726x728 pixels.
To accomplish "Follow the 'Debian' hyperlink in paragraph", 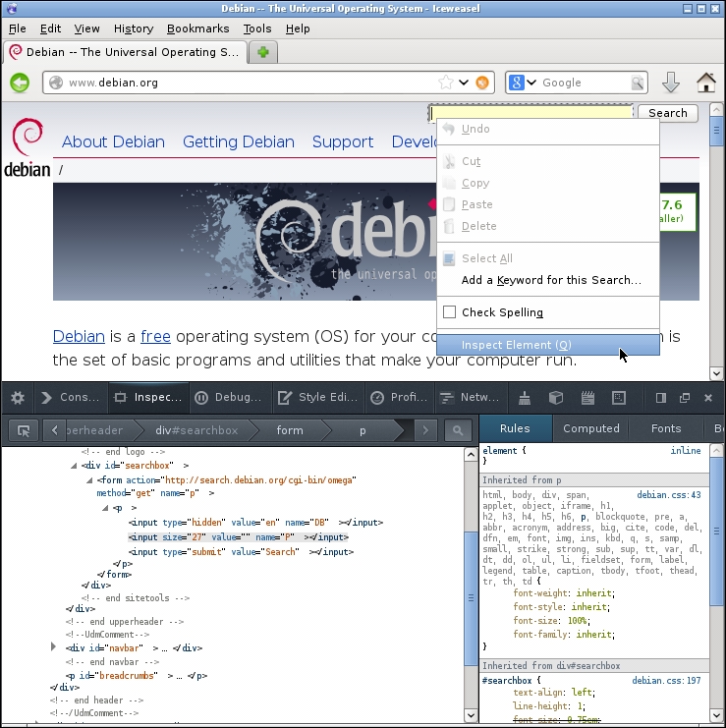I will pyautogui.click(x=79, y=336).
